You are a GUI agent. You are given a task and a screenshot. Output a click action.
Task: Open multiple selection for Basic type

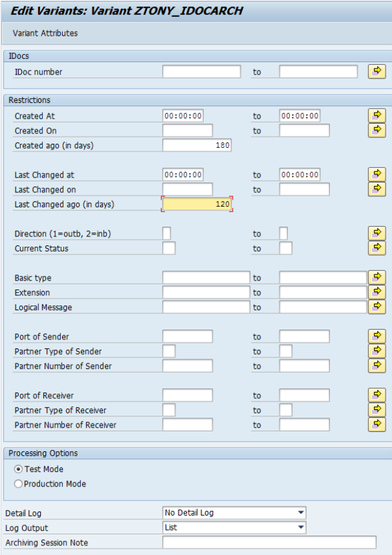tap(376, 278)
